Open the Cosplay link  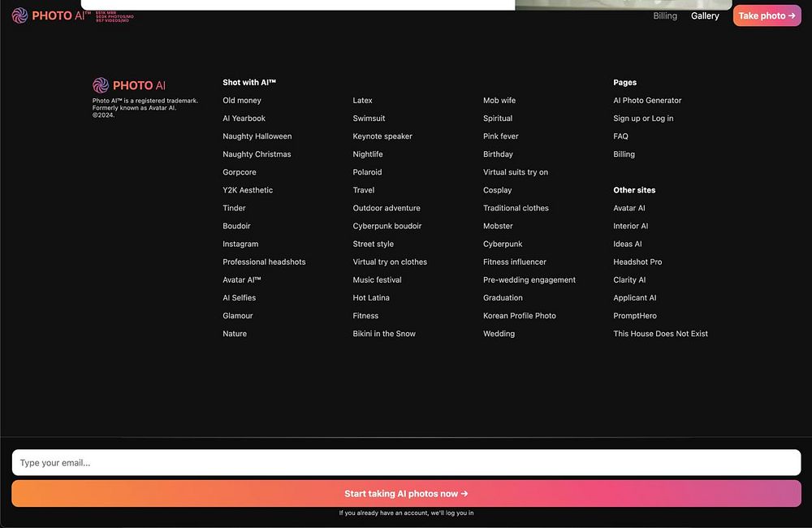(497, 190)
